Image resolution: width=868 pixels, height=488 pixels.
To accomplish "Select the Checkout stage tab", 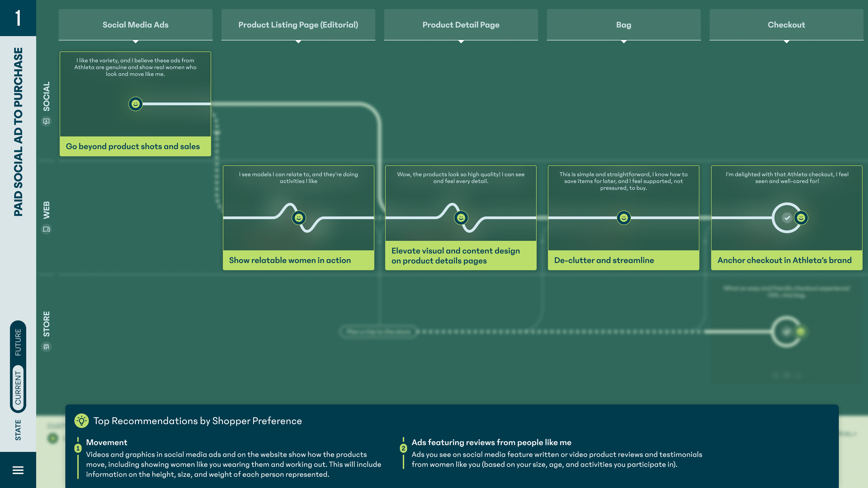I will point(786,25).
